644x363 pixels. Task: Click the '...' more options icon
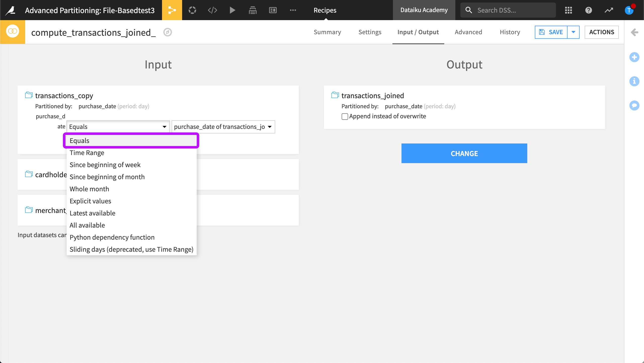[x=293, y=10]
